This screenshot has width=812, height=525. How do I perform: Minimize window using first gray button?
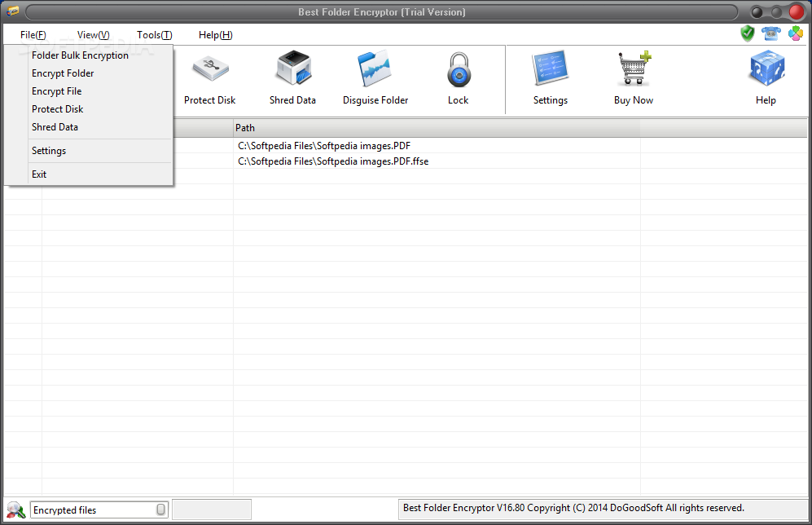pyautogui.click(x=757, y=12)
